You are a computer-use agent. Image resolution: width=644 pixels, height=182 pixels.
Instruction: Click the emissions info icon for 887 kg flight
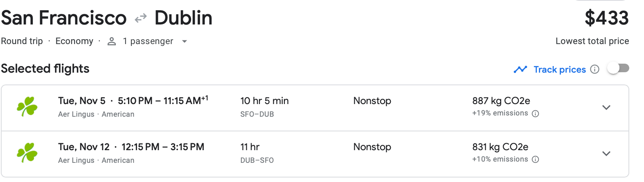pos(535,114)
